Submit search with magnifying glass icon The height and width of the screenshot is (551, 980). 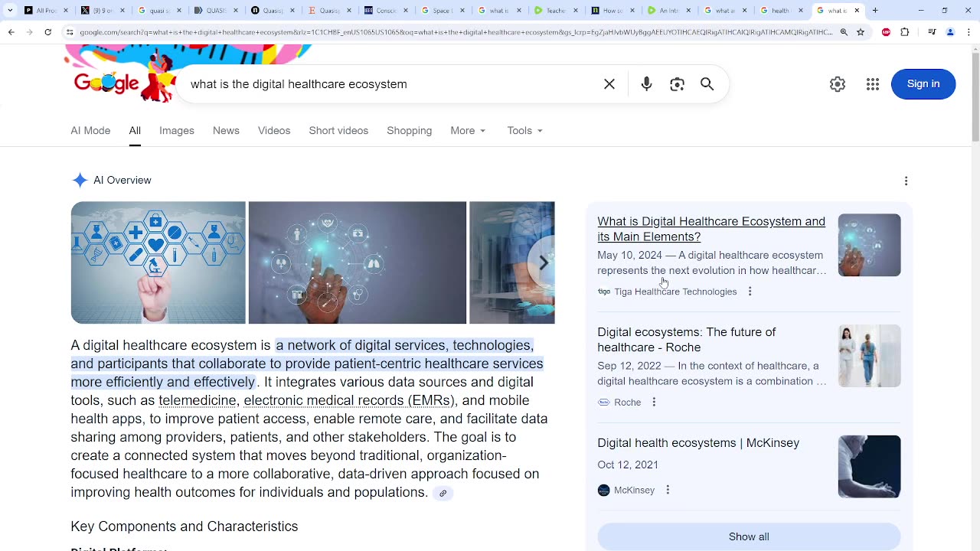(707, 84)
